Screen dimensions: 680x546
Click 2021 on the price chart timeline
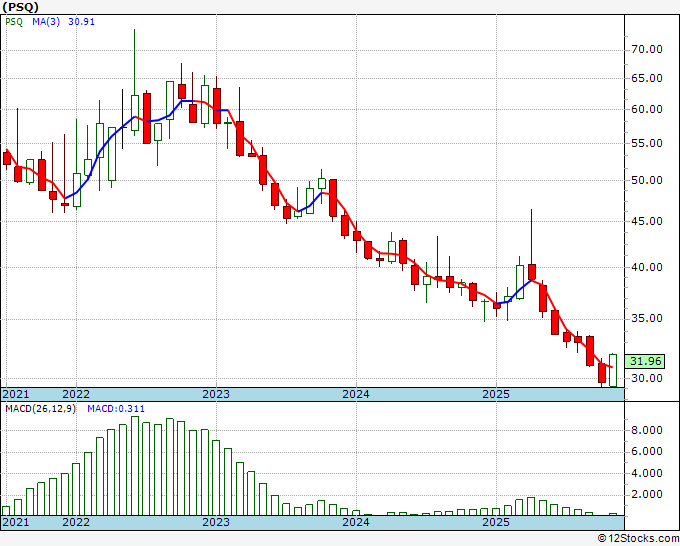(16, 394)
